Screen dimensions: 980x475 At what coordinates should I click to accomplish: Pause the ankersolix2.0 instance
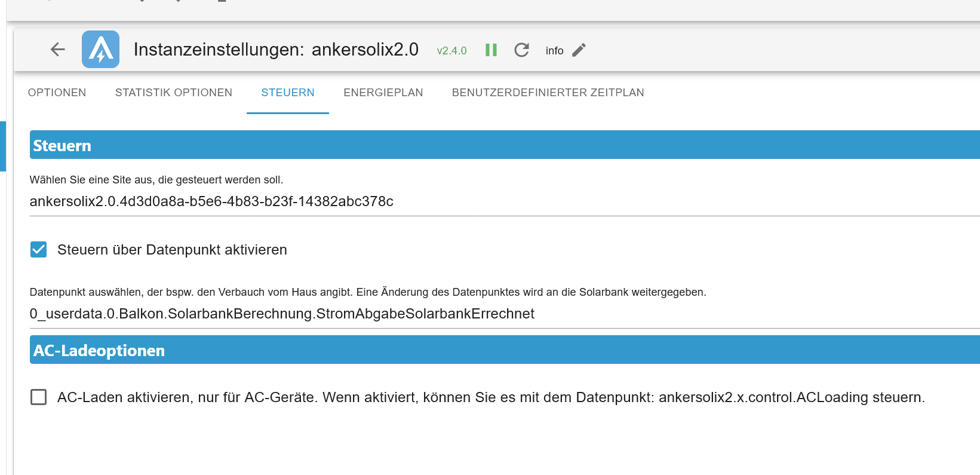(491, 50)
